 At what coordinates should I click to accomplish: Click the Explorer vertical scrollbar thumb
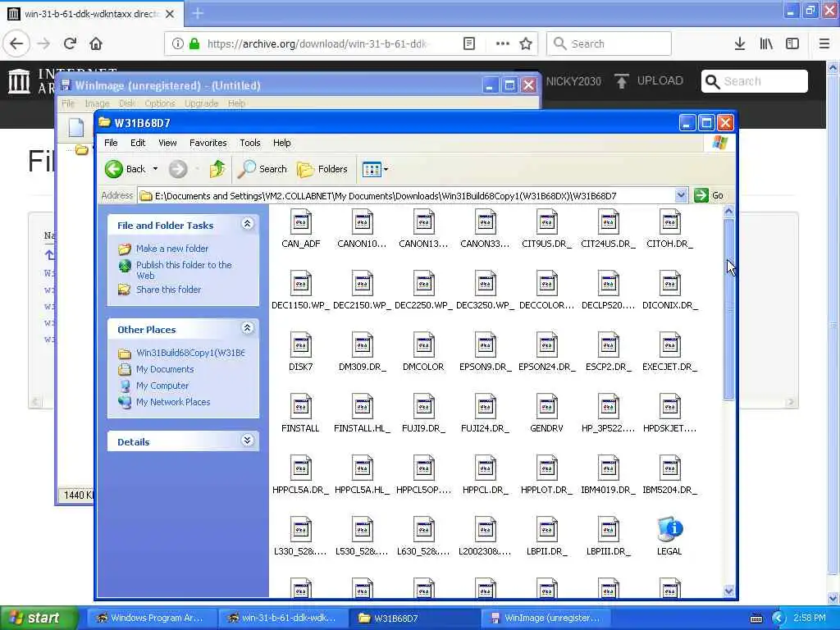click(x=728, y=308)
